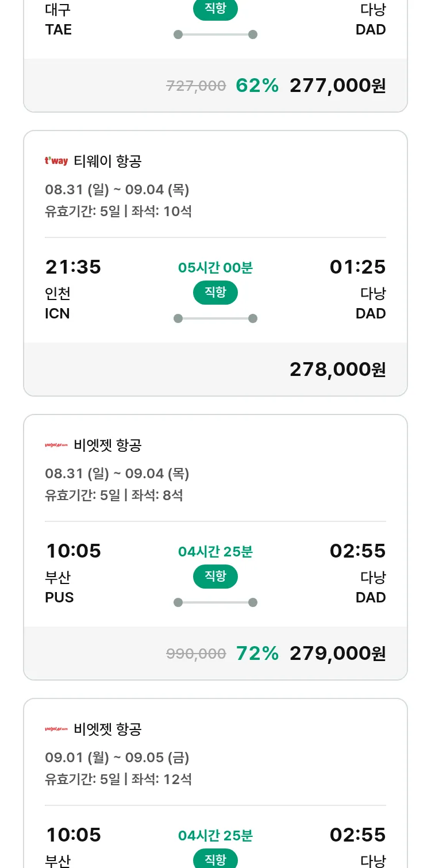Tap the 직항 badge on the 279,000원 Busan flight

(215, 577)
